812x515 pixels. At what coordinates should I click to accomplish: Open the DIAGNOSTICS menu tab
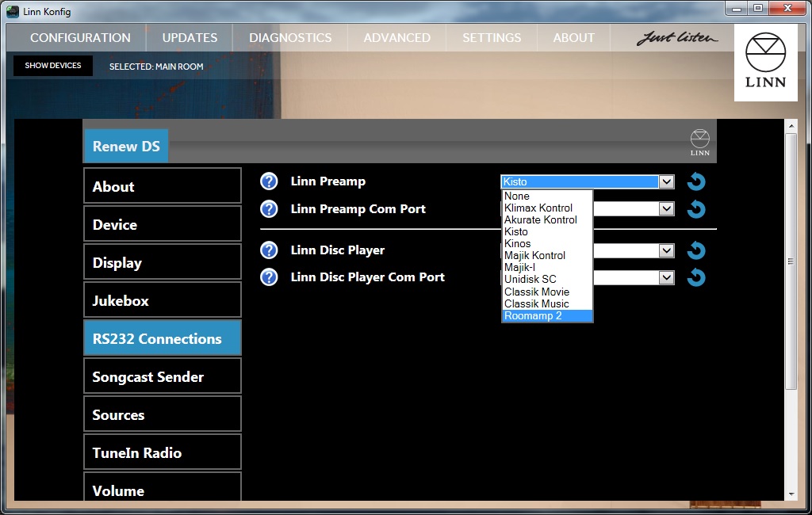[x=290, y=38]
